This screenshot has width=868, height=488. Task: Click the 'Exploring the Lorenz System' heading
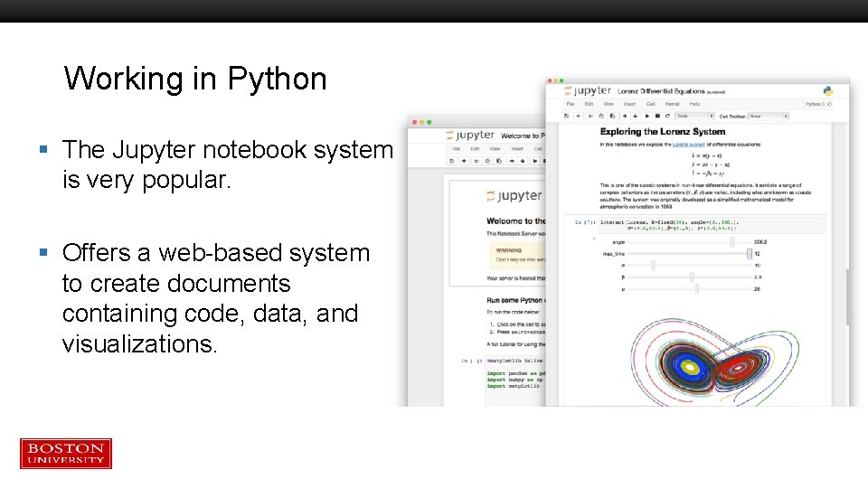[x=663, y=132]
